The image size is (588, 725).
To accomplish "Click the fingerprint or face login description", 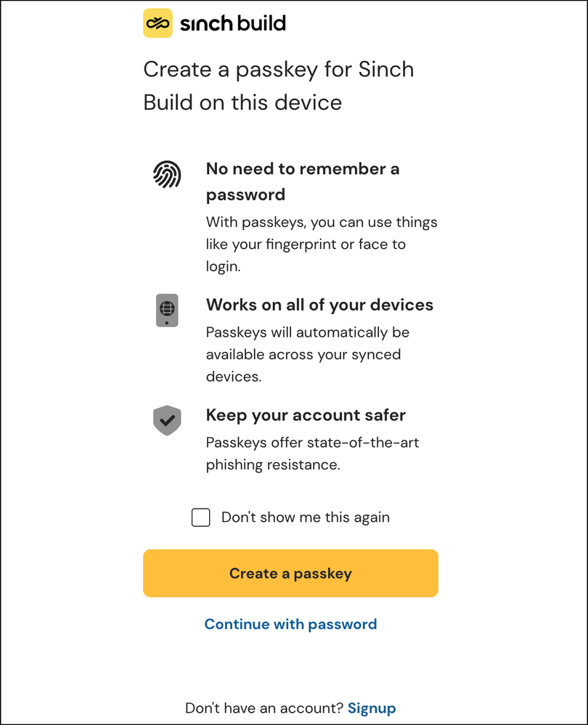I will [x=322, y=244].
